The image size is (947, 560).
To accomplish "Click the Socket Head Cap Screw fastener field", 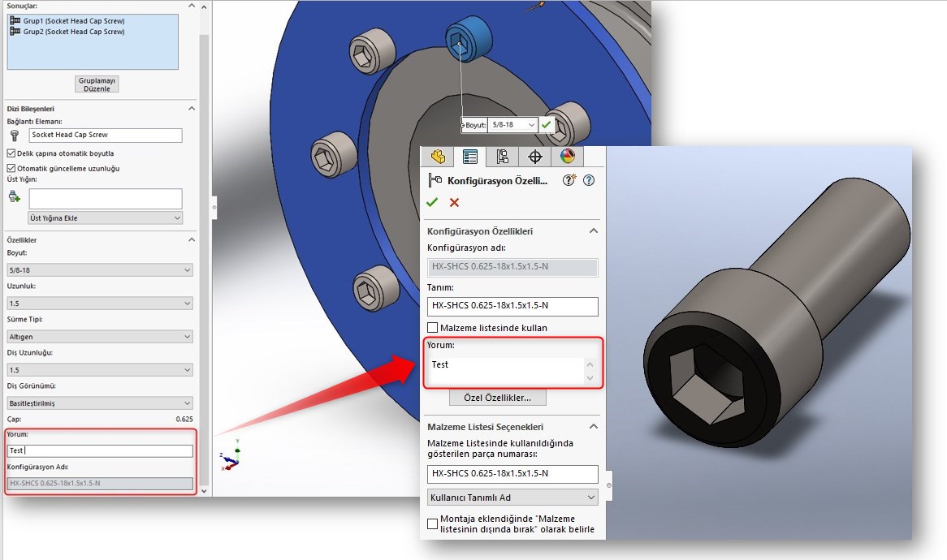I will (x=105, y=136).
